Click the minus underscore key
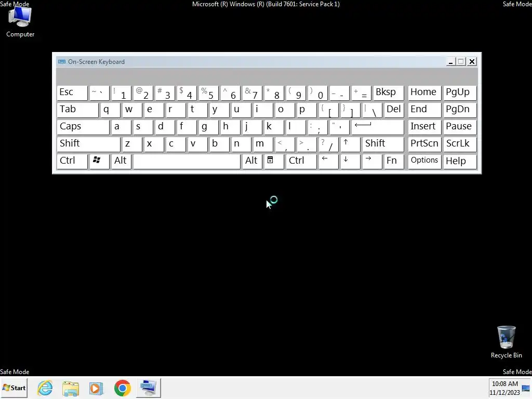 339,92
